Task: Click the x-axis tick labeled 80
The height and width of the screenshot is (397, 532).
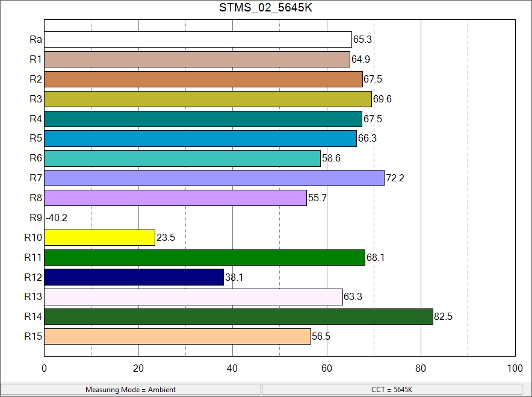Action: pyautogui.click(x=421, y=369)
